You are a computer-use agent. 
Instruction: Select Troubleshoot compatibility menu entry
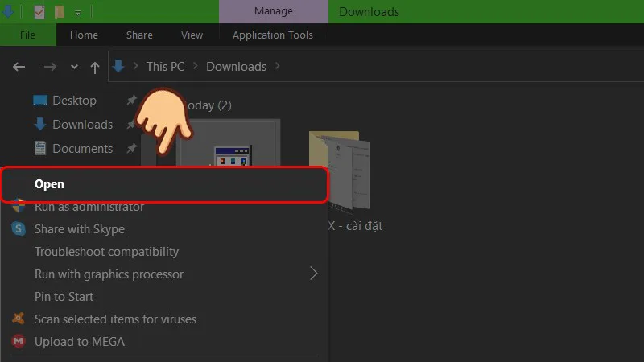[x=106, y=252]
